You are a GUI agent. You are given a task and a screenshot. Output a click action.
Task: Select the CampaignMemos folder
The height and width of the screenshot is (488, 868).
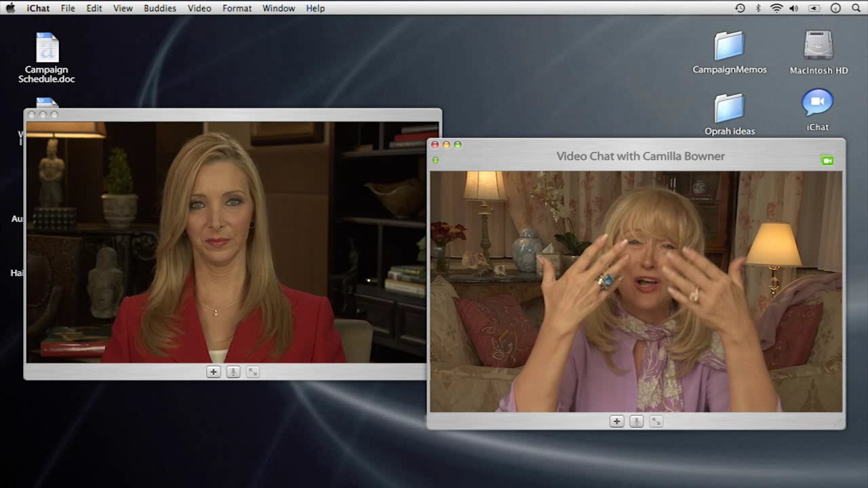coord(730,46)
